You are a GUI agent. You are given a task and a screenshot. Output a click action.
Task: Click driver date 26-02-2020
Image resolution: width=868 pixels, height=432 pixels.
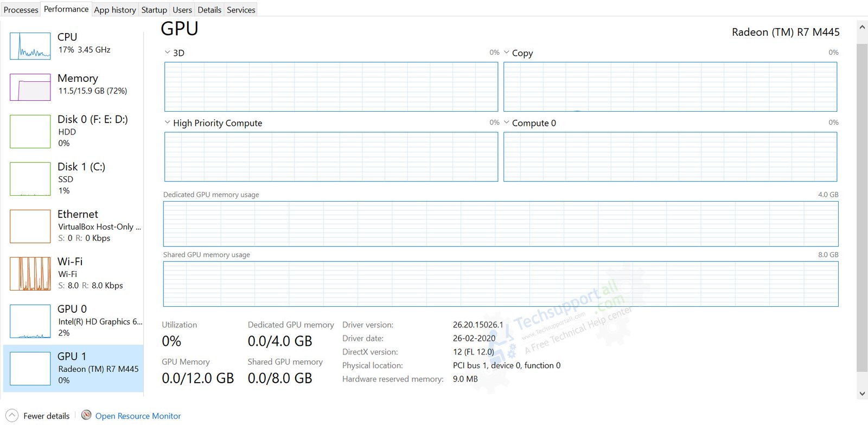pyautogui.click(x=474, y=338)
